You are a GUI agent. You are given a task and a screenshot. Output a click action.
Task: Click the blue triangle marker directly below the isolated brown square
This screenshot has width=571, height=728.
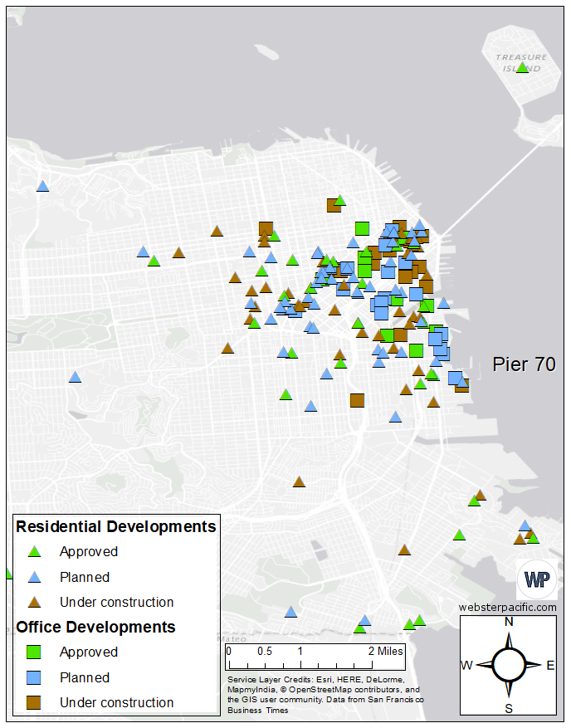[396, 417]
